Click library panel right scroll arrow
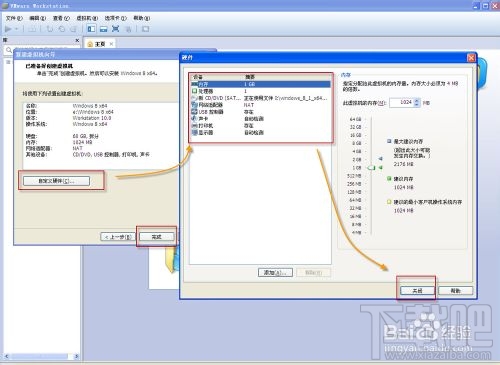Screen dimensions: 500x365 click(77, 356)
